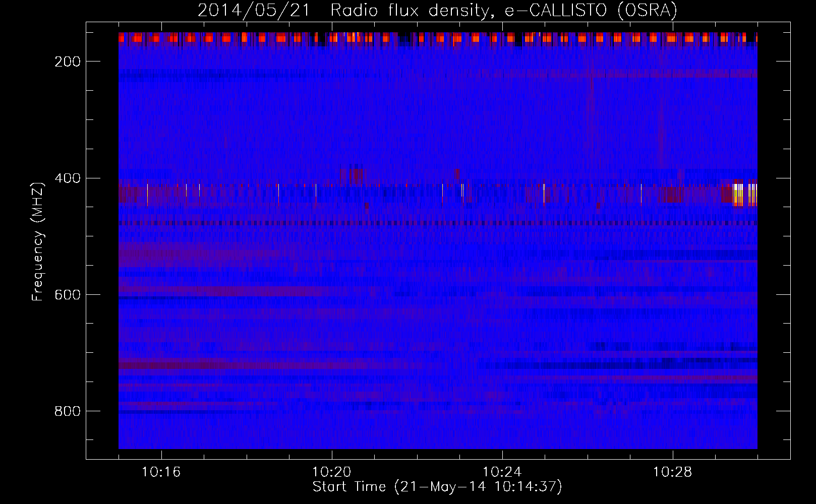
Task: Select the 10:20 time tick label
Action: (332, 472)
